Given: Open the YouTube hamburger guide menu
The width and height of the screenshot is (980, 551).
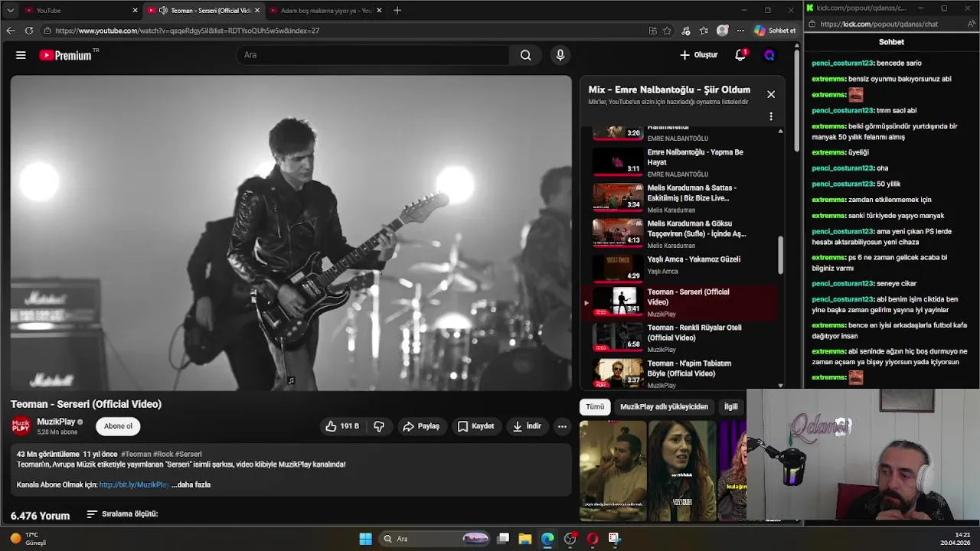Looking at the screenshot, I should (21, 55).
